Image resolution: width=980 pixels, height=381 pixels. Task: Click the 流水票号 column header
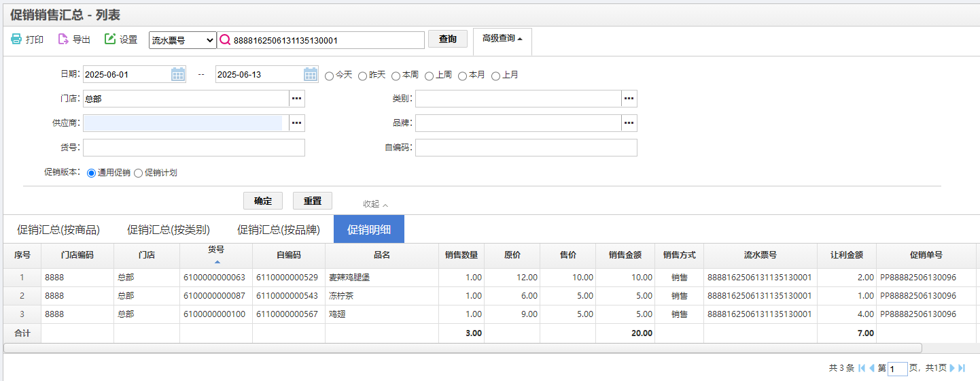click(x=760, y=255)
